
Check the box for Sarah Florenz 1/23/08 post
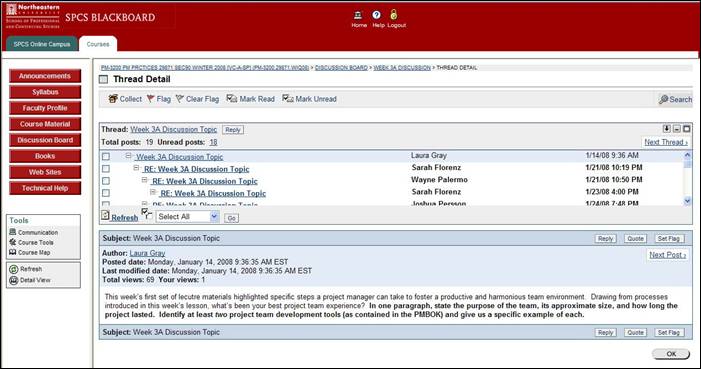[106, 193]
